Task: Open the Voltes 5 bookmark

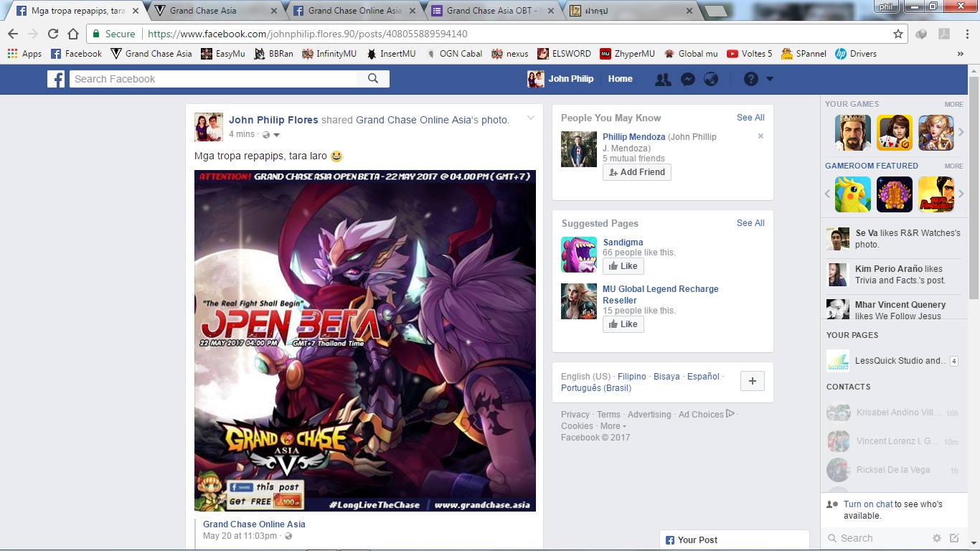Action: click(749, 54)
